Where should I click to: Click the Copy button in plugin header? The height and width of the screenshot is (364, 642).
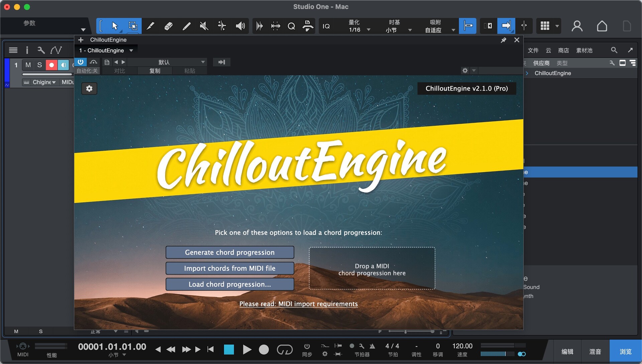click(x=155, y=71)
